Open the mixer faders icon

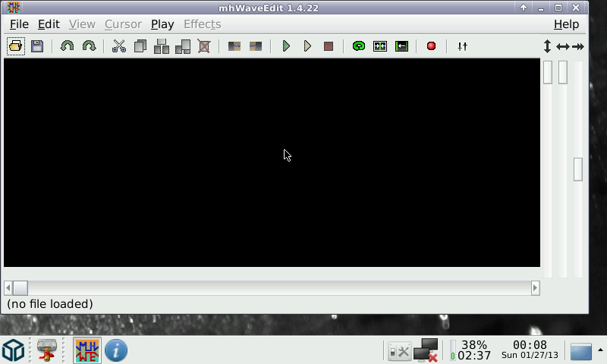462,46
